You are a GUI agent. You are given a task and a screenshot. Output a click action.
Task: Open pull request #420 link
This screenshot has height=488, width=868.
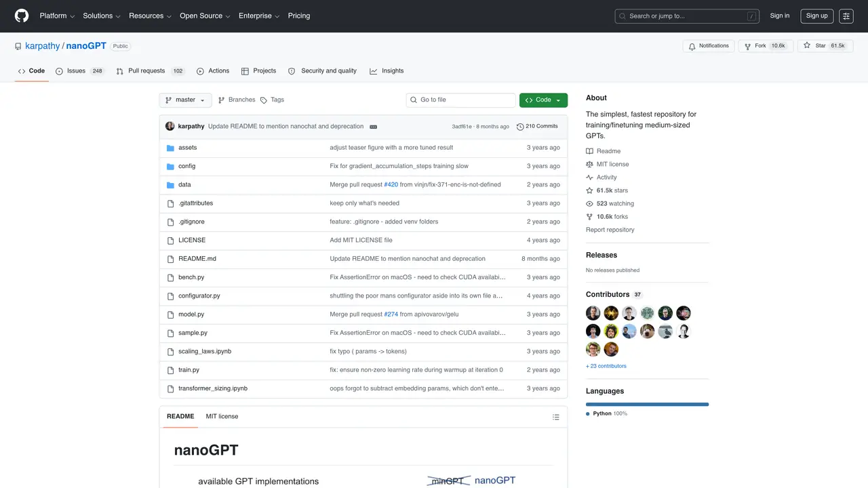[391, 184]
